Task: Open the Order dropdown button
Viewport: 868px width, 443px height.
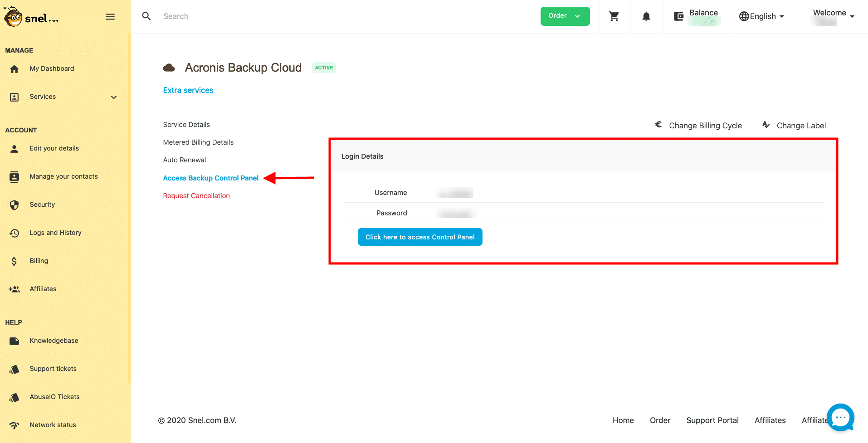Action: pyautogui.click(x=565, y=16)
